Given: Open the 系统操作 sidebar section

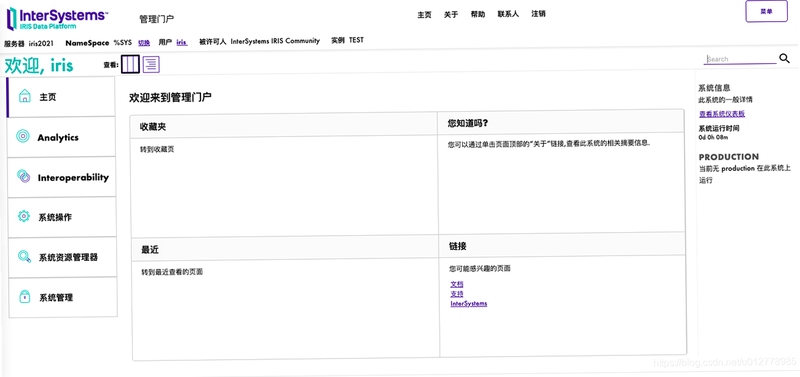Looking at the screenshot, I should (62, 217).
